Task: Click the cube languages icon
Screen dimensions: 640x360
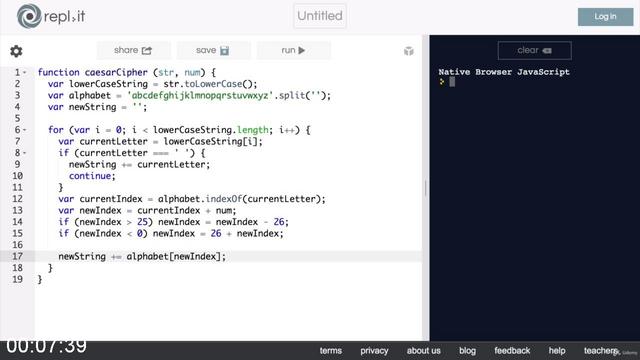Action: [409, 51]
